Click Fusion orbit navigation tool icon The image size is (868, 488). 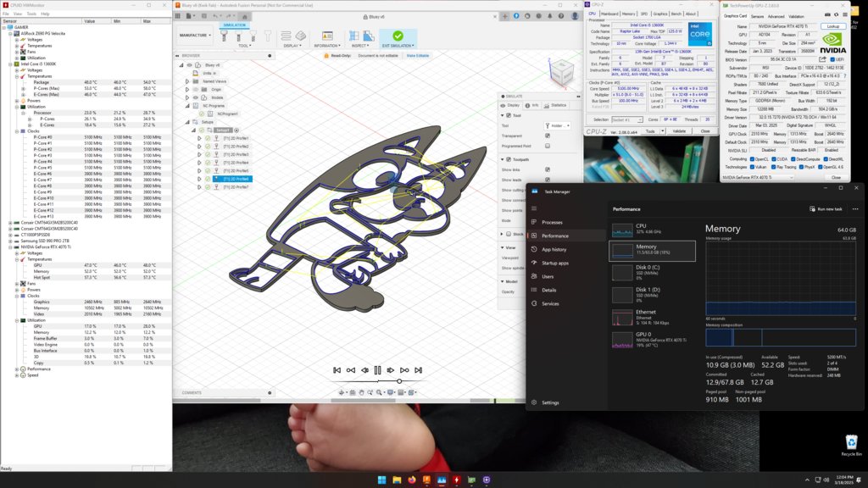(x=342, y=392)
